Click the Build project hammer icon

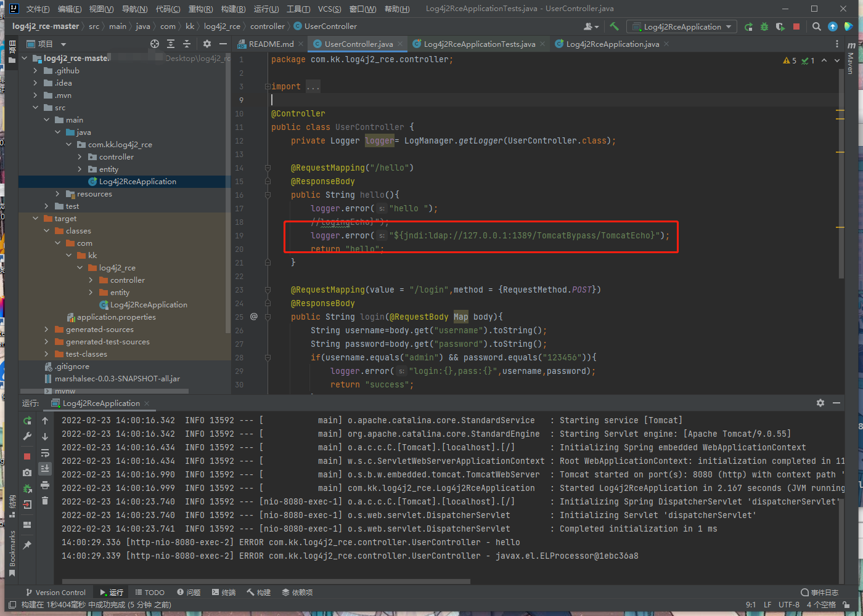pyautogui.click(x=614, y=26)
